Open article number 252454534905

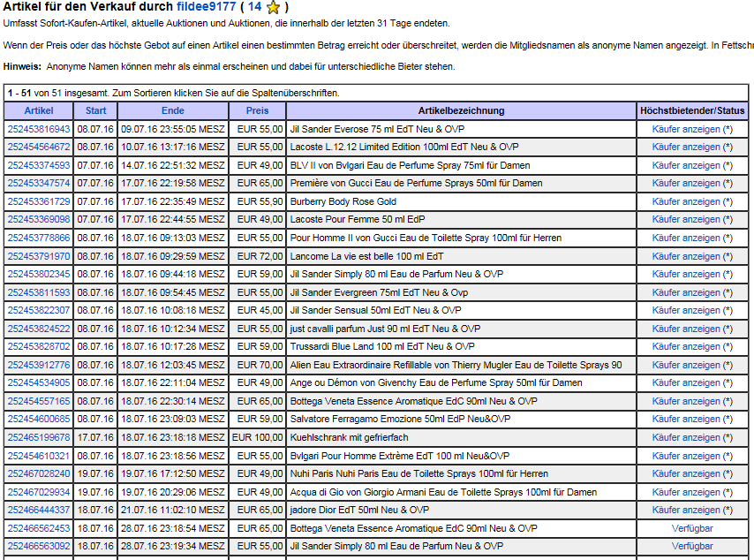[x=39, y=383]
